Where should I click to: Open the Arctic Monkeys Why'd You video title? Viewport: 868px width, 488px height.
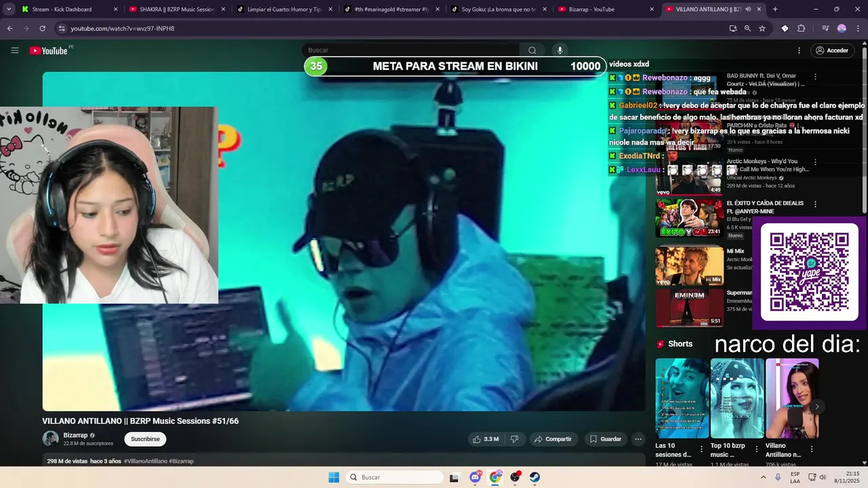pos(768,165)
